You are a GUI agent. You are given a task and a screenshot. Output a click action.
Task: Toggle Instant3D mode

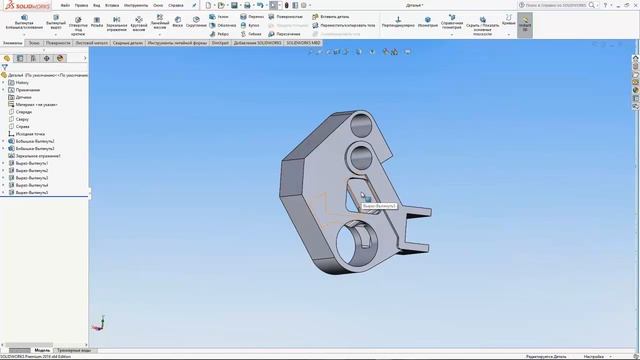(x=525, y=24)
